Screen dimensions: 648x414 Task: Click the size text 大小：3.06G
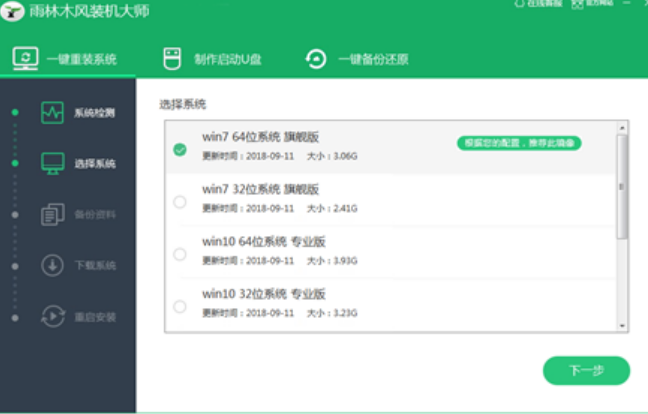pos(332,156)
